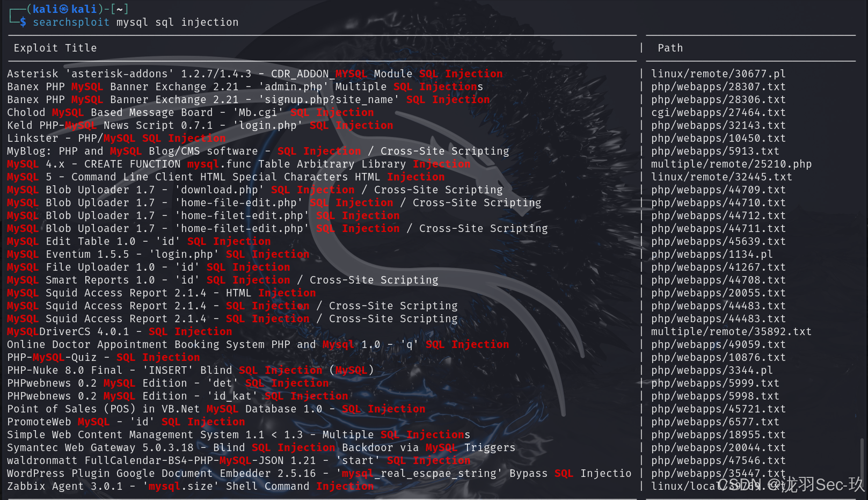Click path php/webapps/45721.txt
The width and height of the screenshot is (868, 500).
718,409
